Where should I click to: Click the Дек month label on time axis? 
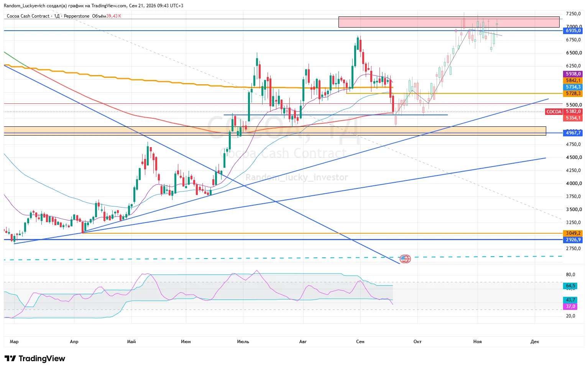[x=535, y=342]
